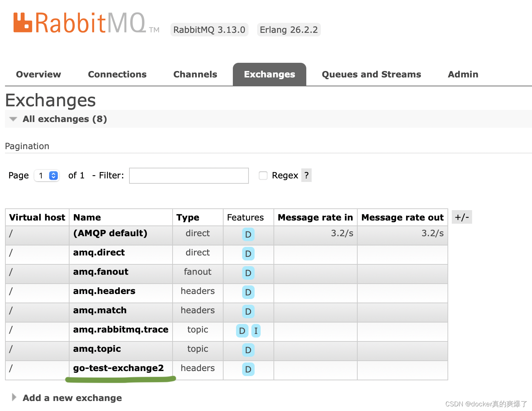Sort by the Message rate in header
The width and height of the screenshot is (532, 411).
coord(315,217)
